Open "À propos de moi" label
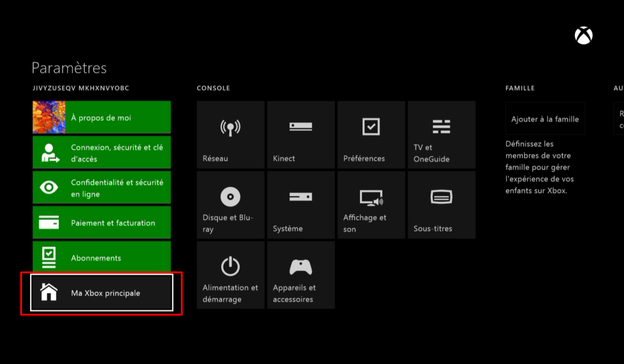 [x=101, y=118]
